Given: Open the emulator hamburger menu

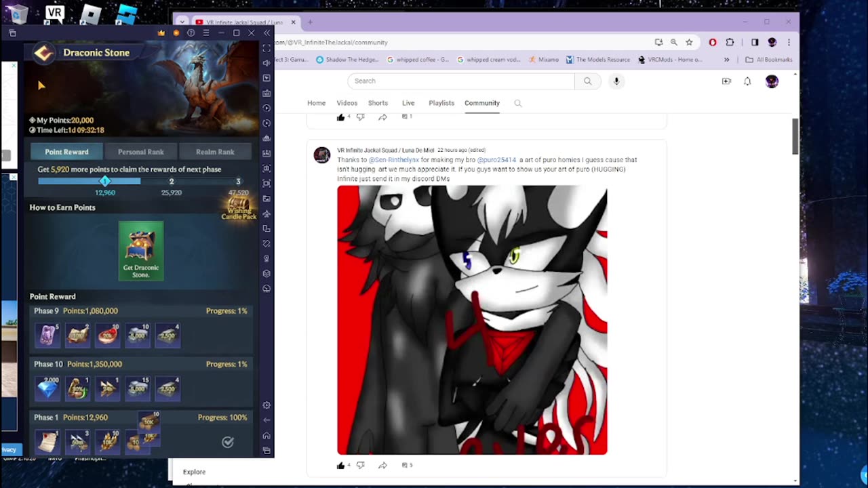Looking at the screenshot, I should click(206, 33).
